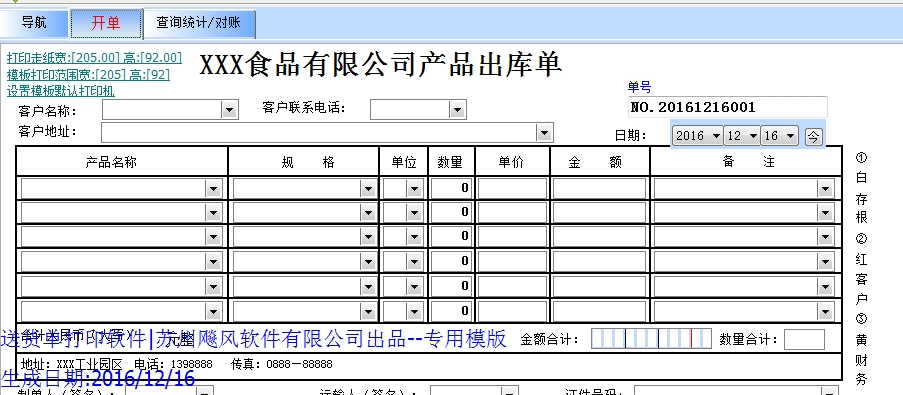The image size is (903, 395).
Task: Click third row 单价 field
Action: (x=512, y=237)
